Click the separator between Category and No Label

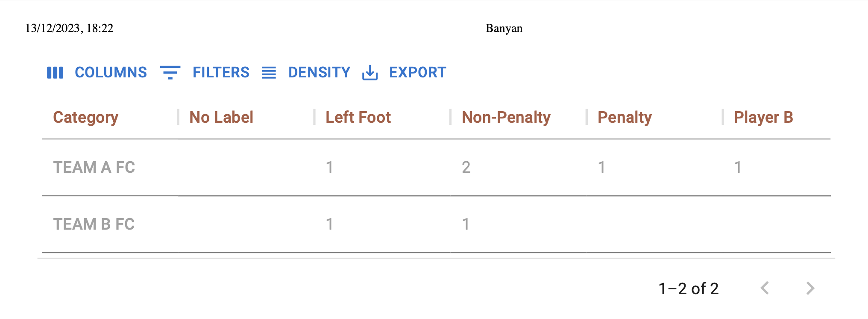(178, 117)
